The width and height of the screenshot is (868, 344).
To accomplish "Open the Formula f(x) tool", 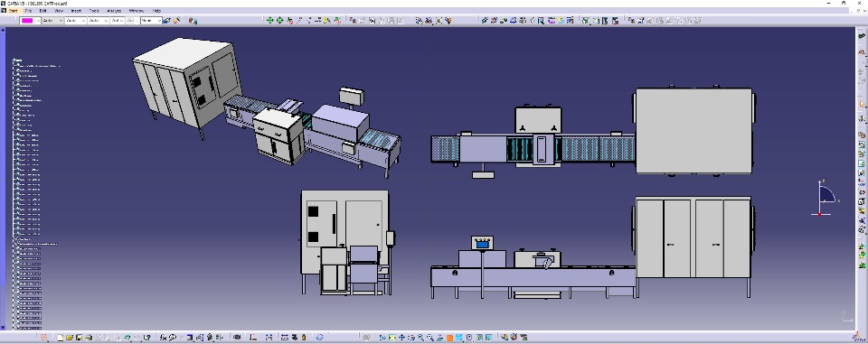I will coord(164,338).
